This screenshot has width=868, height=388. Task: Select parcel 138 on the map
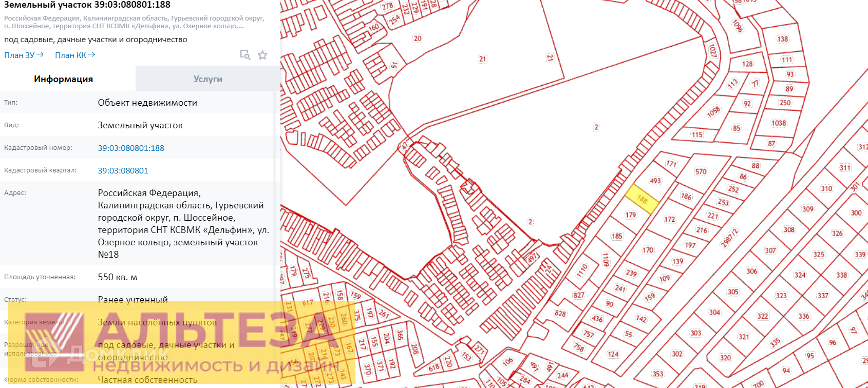coord(782,39)
